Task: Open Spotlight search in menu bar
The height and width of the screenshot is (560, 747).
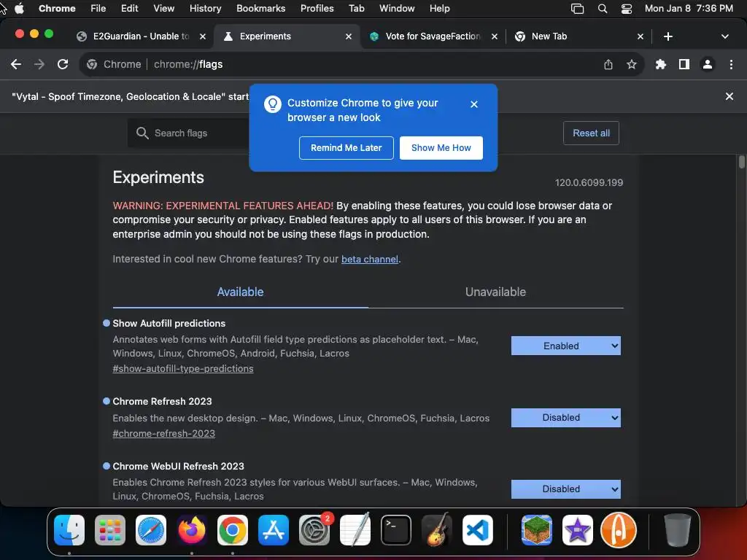Action: (x=602, y=9)
